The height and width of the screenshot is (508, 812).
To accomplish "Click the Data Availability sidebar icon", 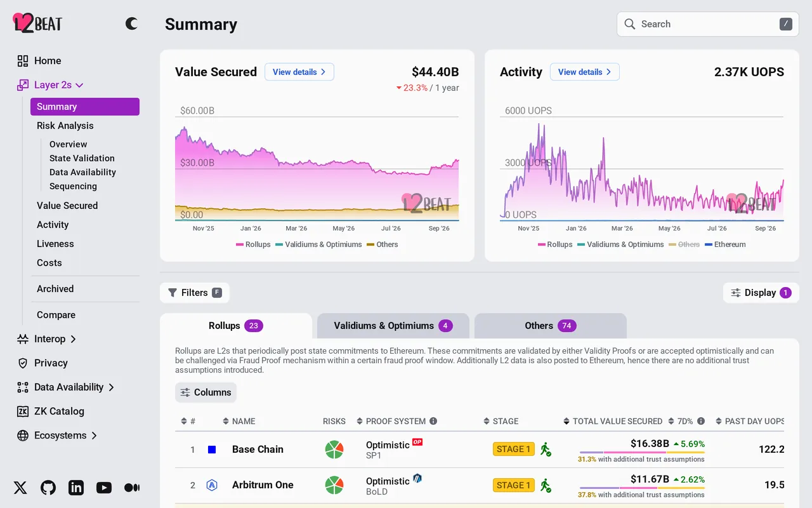I will point(23,387).
